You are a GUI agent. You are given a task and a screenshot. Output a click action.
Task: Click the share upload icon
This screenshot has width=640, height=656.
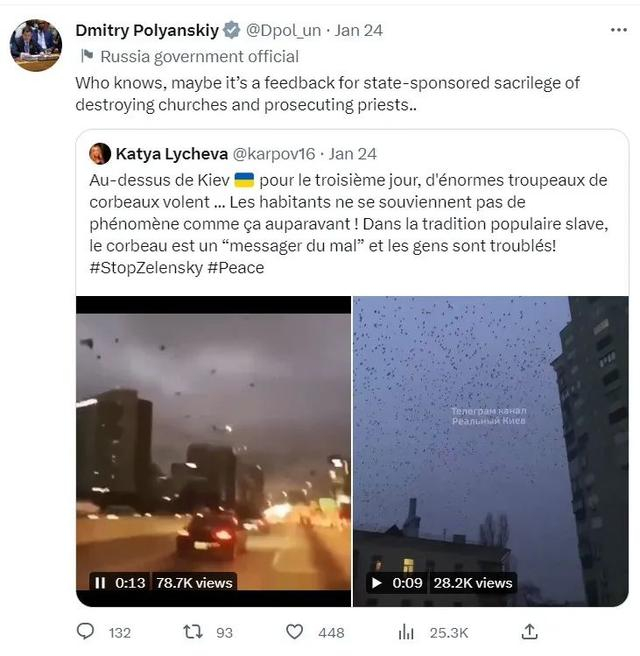pos(529,632)
